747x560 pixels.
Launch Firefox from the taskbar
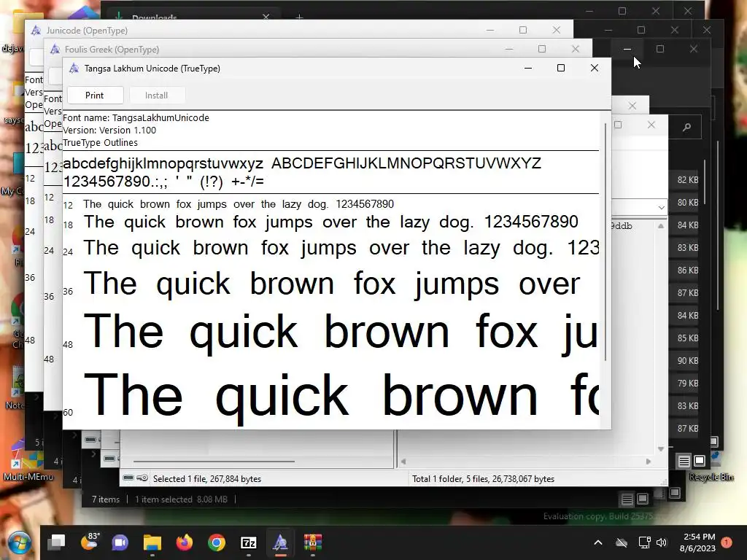185,542
